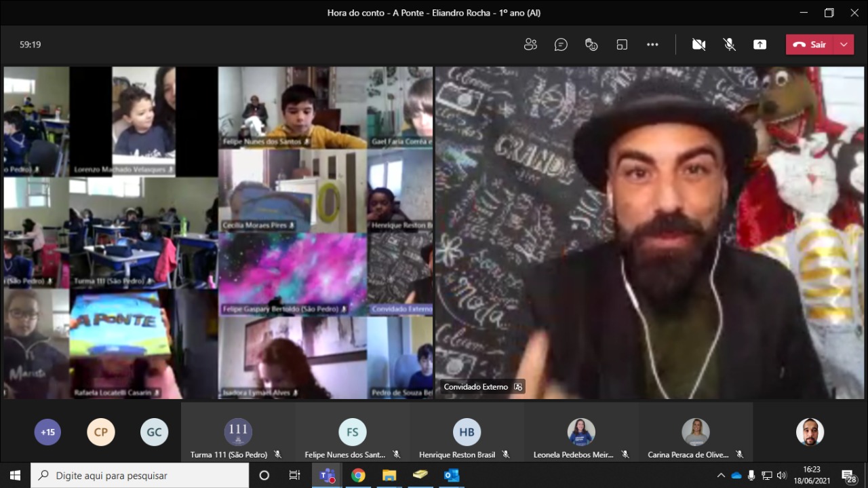Select Felipe Gaspary Bertoldo galaxy tile

click(293, 274)
